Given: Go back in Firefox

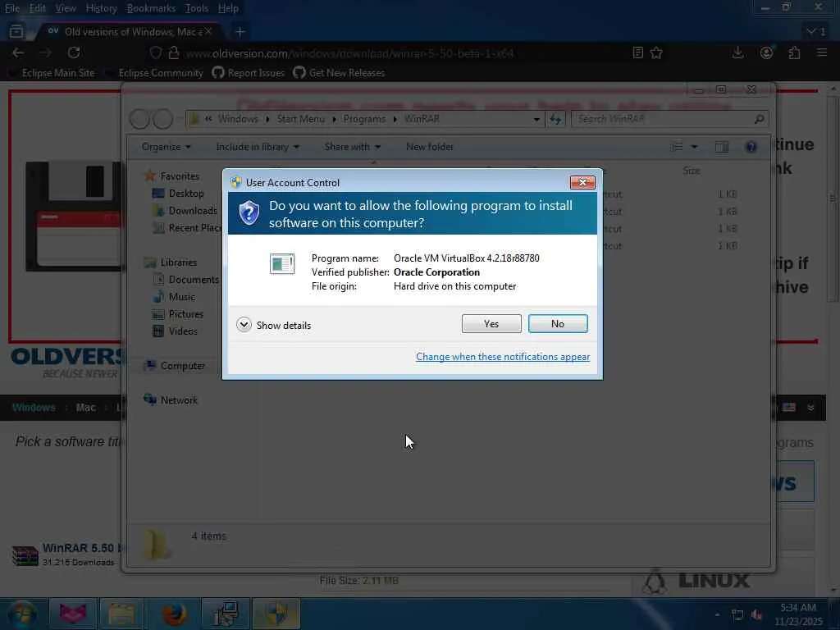Looking at the screenshot, I should coord(18,52).
